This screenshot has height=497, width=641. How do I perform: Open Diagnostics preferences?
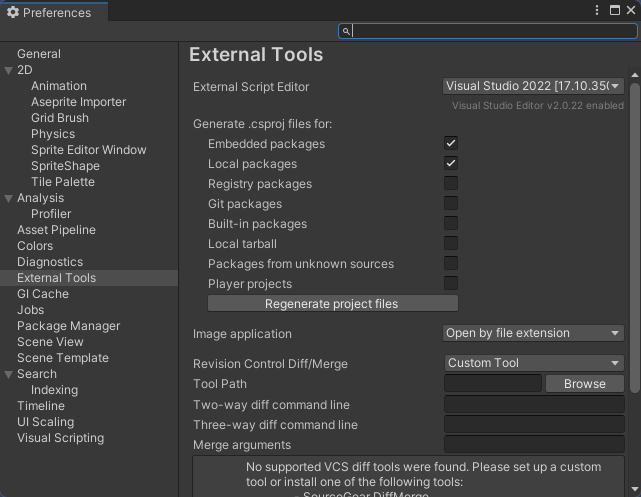coord(50,262)
